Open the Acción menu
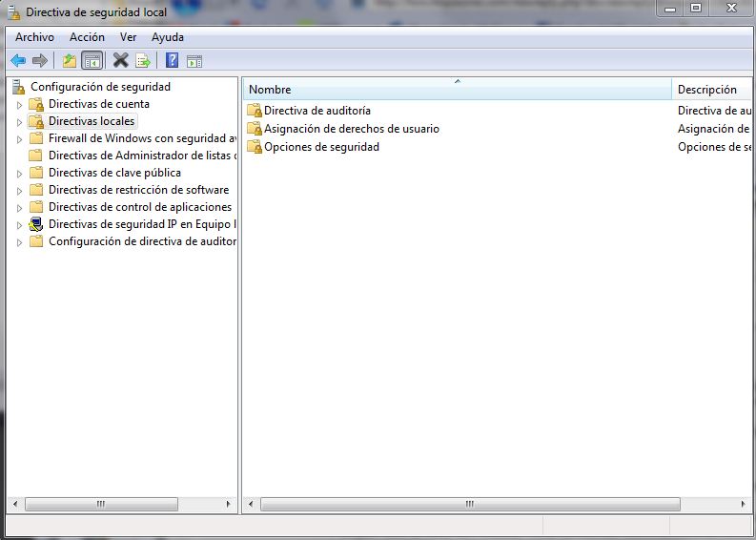The height and width of the screenshot is (540, 756). (87, 37)
